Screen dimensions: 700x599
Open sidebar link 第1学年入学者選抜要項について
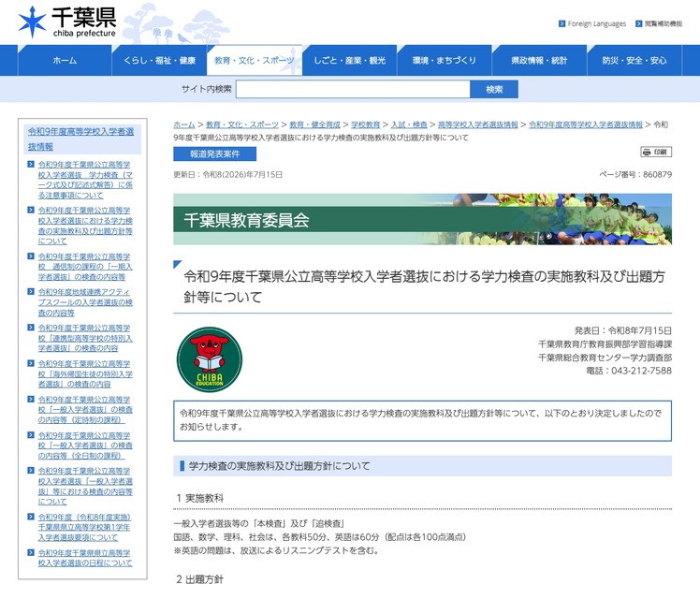(x=84, y=527)
